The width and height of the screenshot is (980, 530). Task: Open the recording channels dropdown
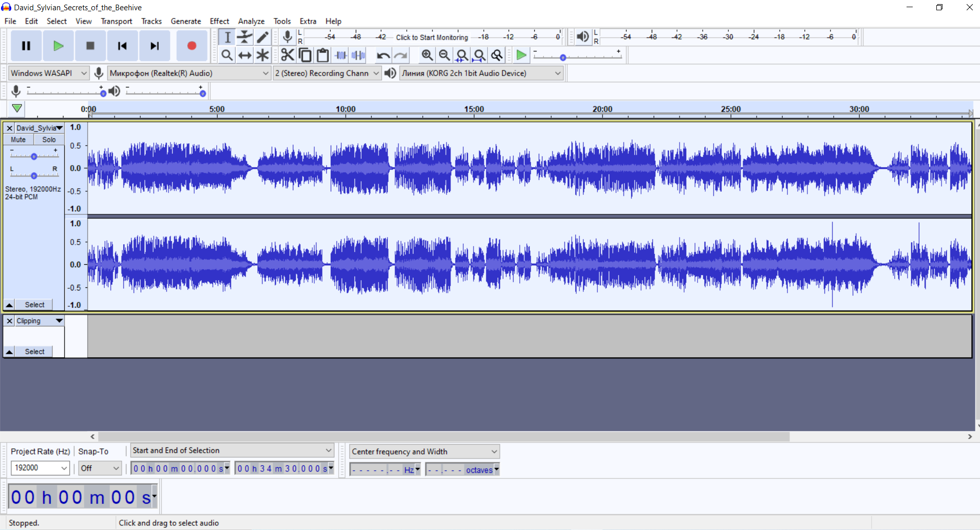point(327,73)
